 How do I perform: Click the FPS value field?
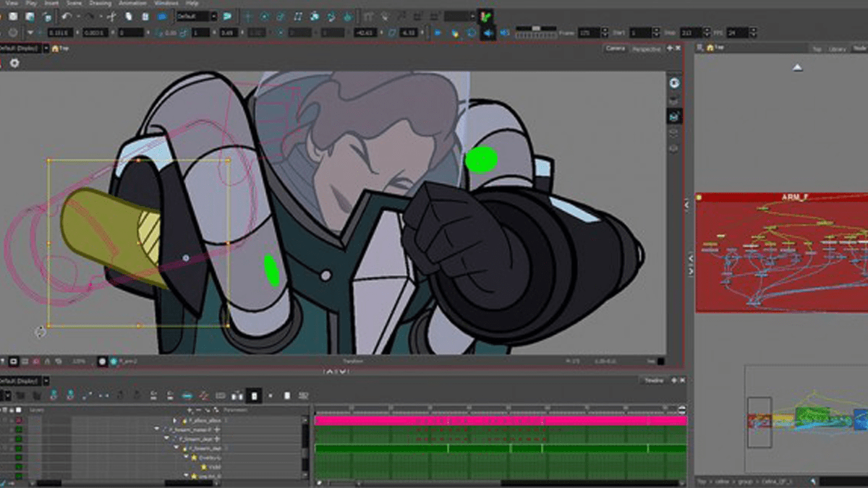[737, 33]
